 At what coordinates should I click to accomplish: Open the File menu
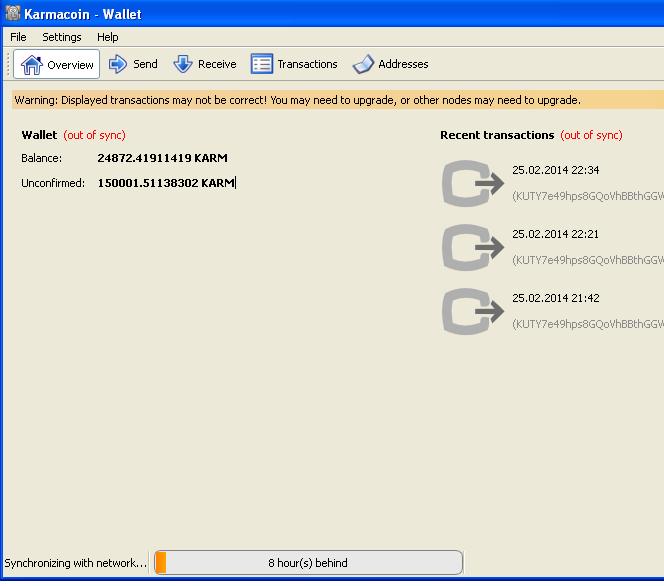pyautogui.click(x=18, y=37)
